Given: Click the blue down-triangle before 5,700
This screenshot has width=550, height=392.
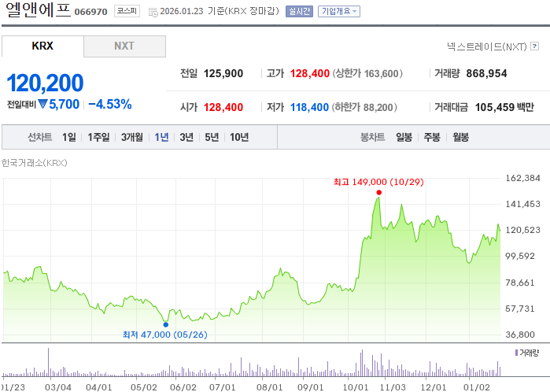Looking at the screenshot, I should coord(42,104).
